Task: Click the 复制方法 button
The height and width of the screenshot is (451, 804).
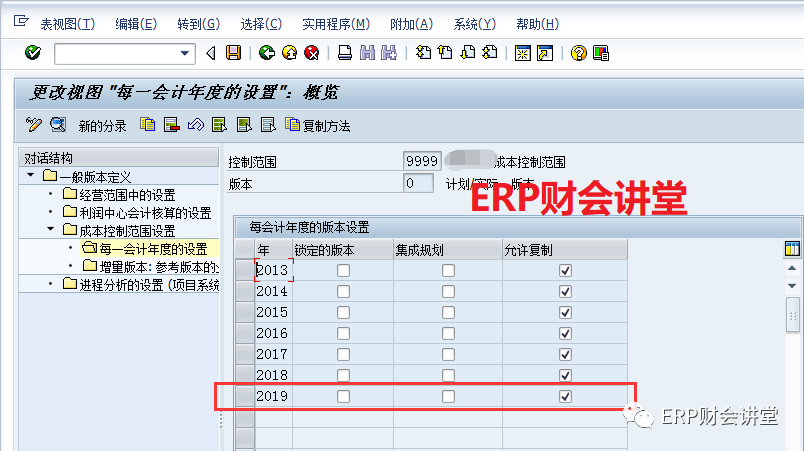Action: pos(318,126)
